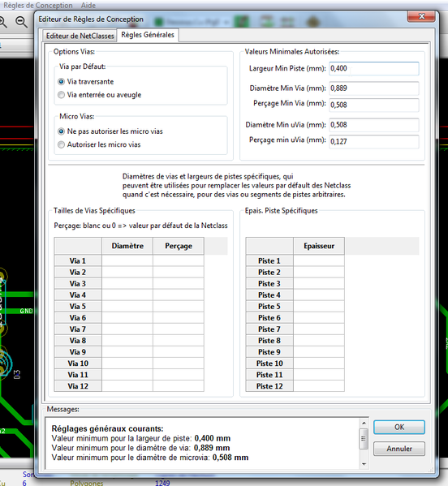Select the Piste 12 row header
The height and width of the screenshot is (486, 448).
(x=269, y=386)
